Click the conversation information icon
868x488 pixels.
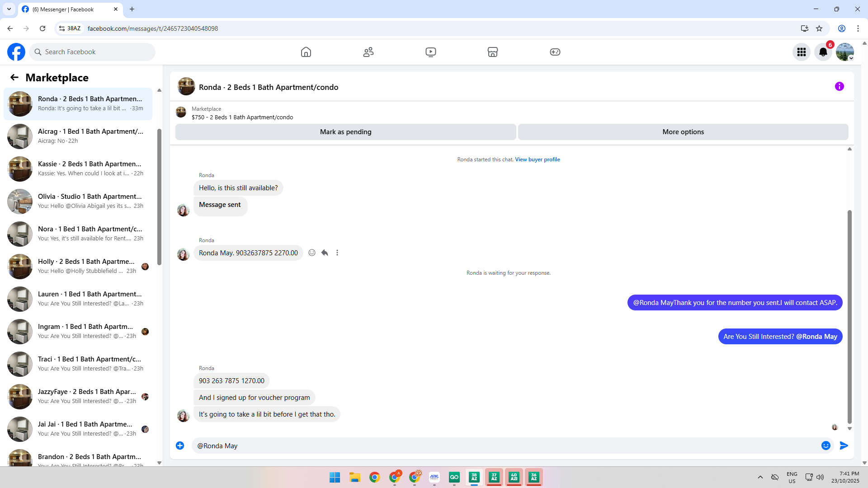840,86
